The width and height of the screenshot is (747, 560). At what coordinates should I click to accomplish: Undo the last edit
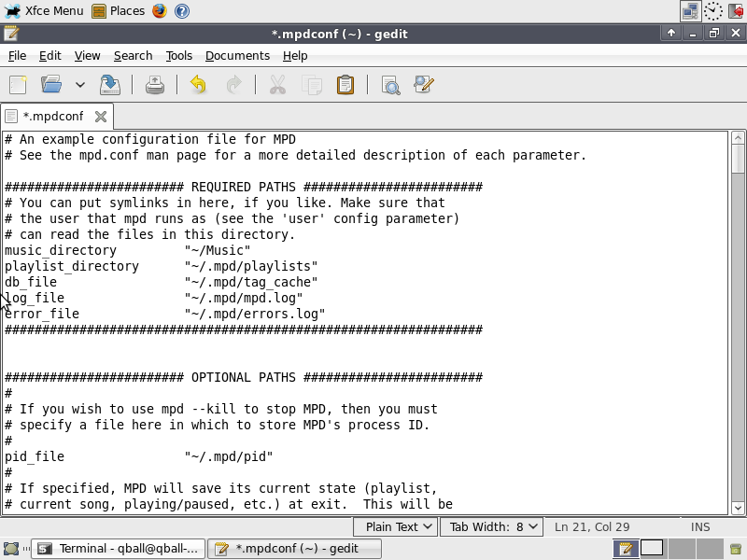tap(198, 85)
